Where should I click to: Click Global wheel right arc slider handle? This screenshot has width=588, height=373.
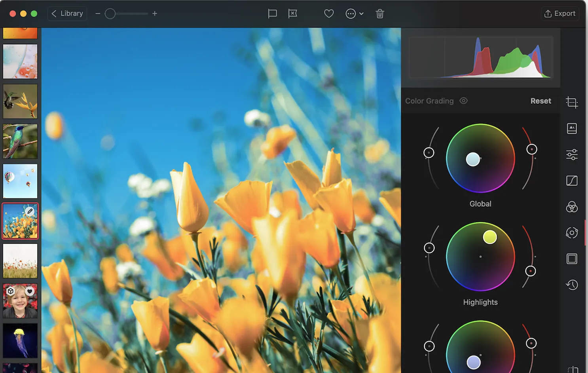click(x=532, y=149)
